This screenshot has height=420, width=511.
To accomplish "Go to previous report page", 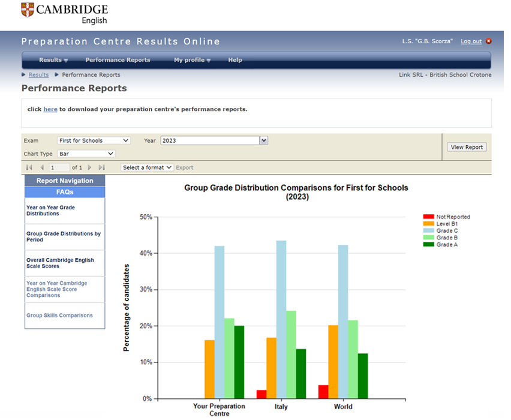I will pos(42,167).
